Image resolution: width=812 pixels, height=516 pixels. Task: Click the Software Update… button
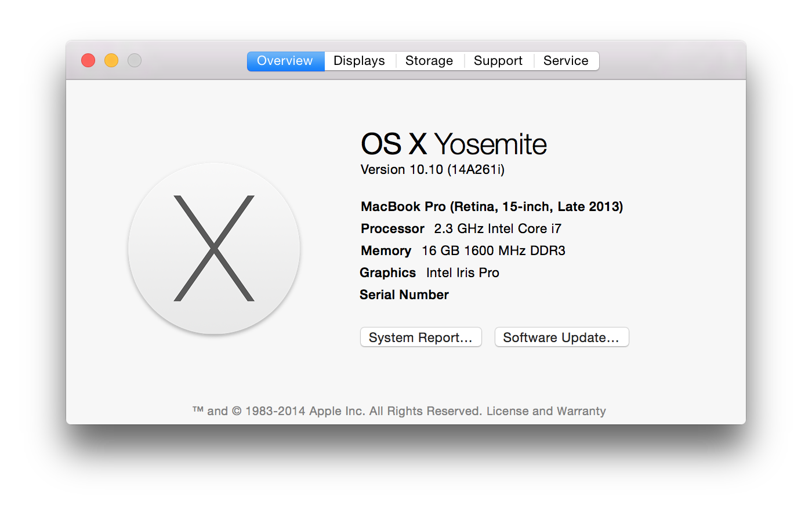pos(561,337)
